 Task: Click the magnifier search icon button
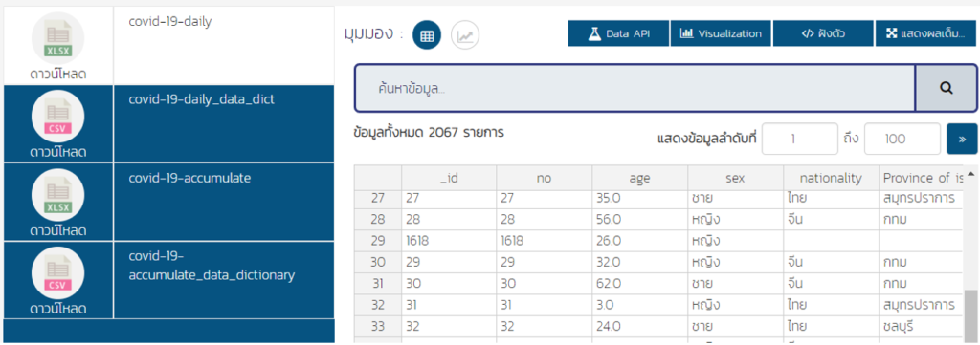click(x=946, y=88)
